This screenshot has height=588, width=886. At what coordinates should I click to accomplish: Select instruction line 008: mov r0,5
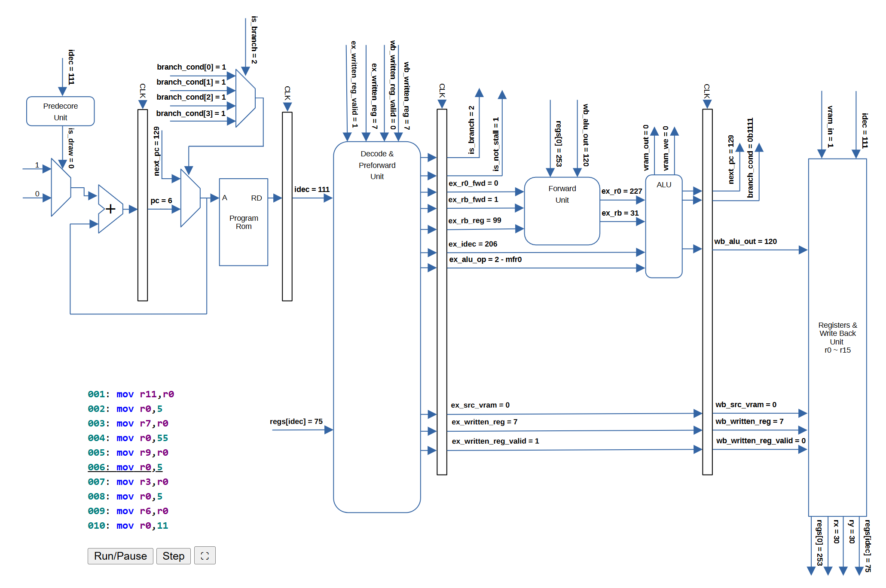(125, 497)
